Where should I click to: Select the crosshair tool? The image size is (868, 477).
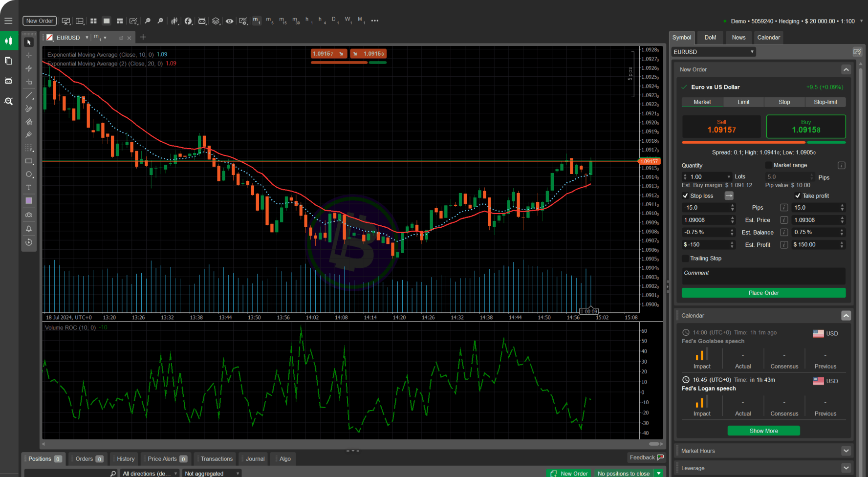coord(29,55)
